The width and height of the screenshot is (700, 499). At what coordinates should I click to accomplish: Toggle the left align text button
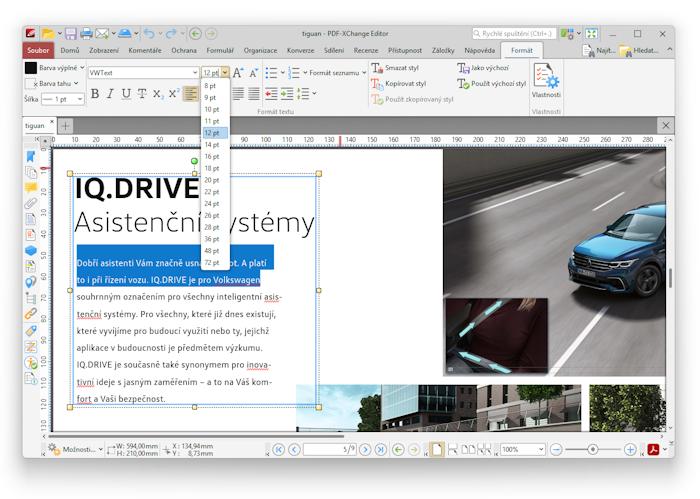click(x=190, y=94)
